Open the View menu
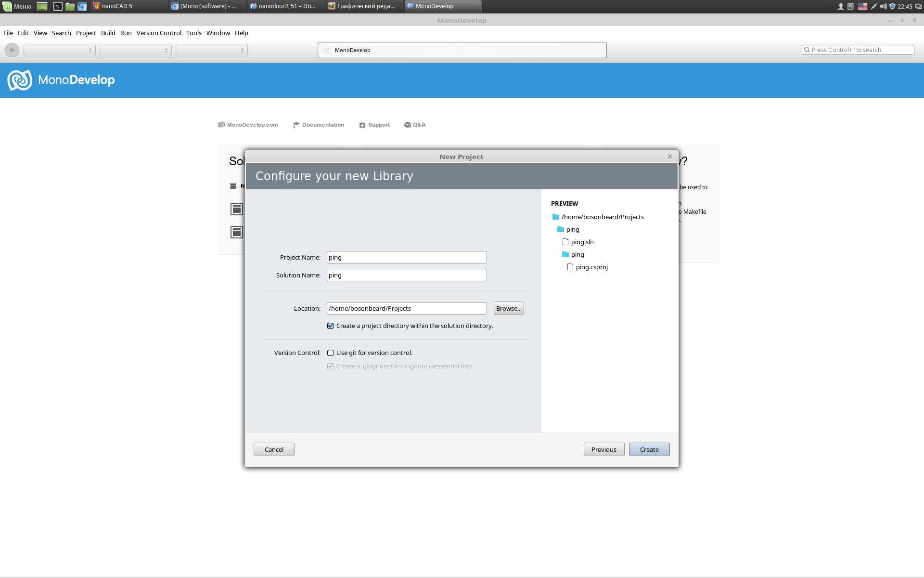 point(40,33)
